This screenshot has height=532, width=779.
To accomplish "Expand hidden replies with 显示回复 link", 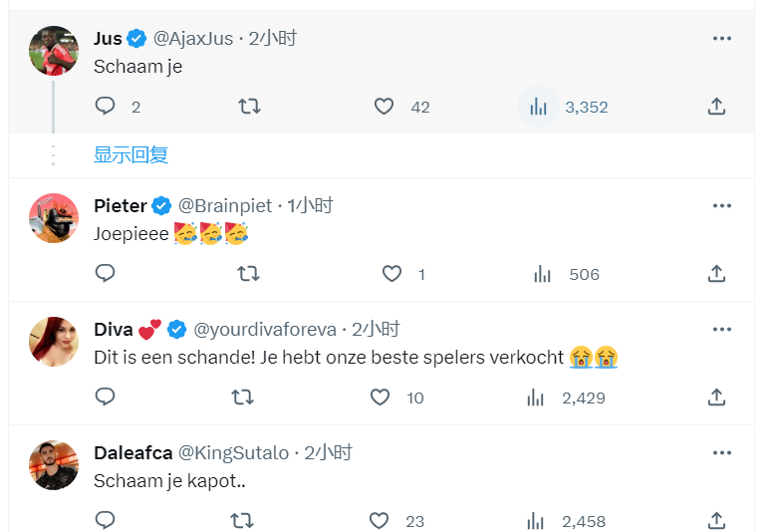I will point(130,154).
